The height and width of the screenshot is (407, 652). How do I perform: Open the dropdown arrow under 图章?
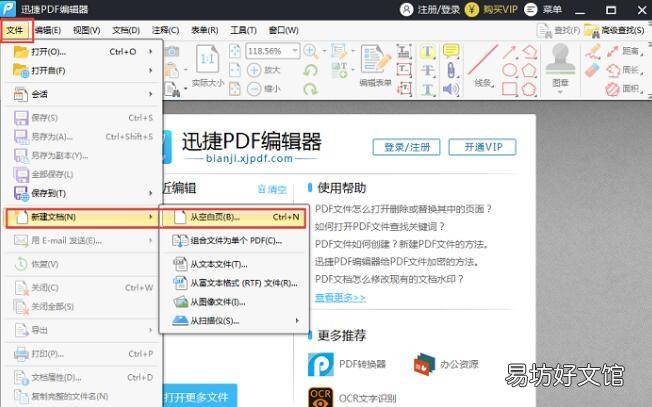click(560, 92)
